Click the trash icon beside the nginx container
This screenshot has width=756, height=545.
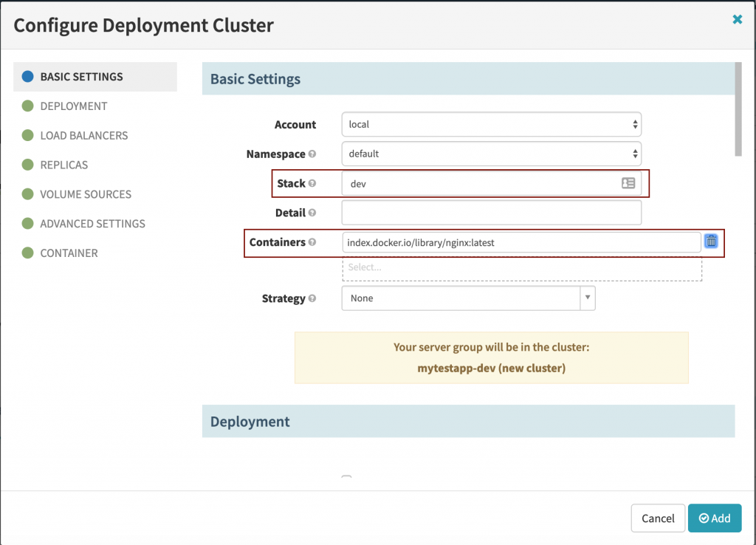tap(711, 242)
